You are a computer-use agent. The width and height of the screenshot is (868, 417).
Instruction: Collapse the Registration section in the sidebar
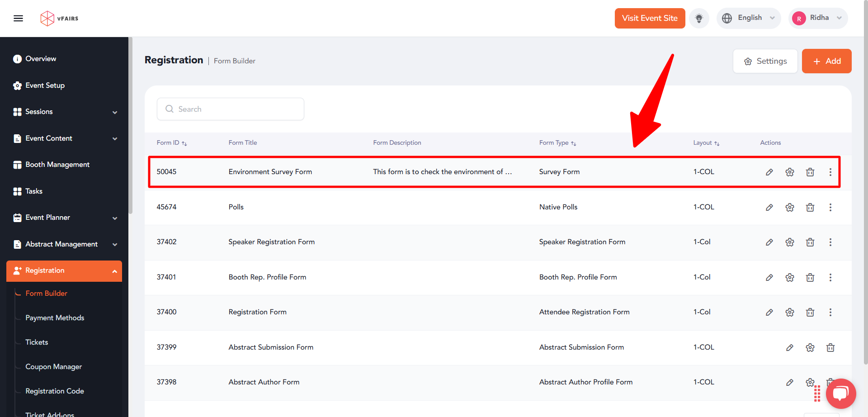[114, 271]
